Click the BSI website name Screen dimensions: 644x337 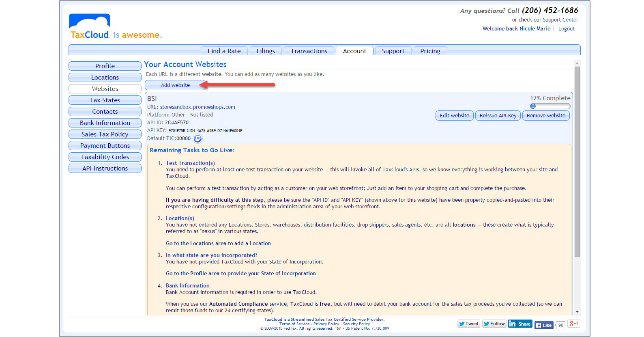tap(152, 99)
